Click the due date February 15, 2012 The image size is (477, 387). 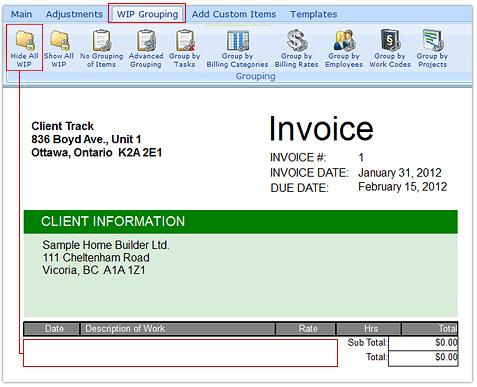click(x=402, y=187)
